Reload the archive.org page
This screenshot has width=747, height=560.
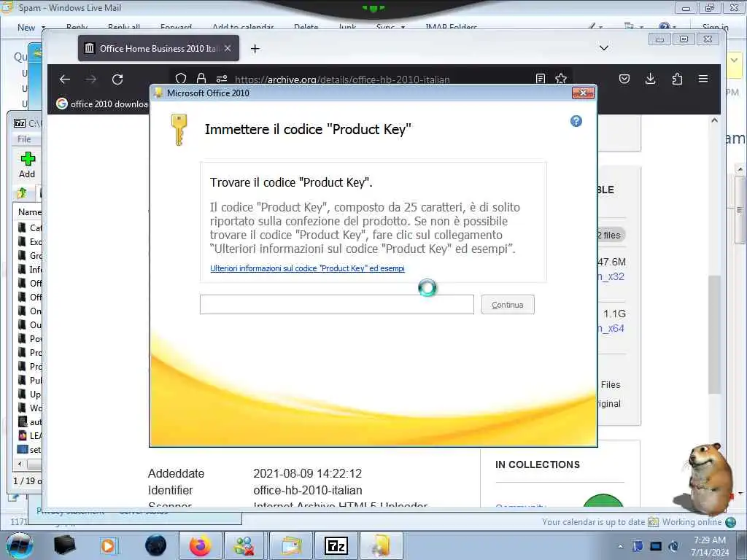pyautogui.click(x=117, y=79)
